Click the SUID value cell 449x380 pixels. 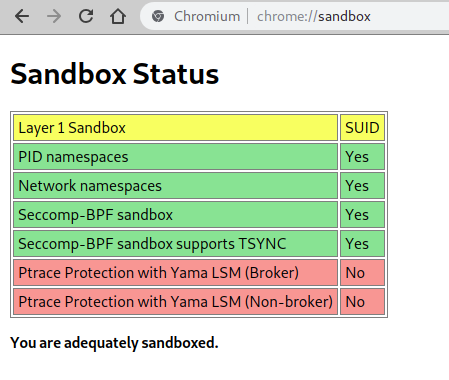[362, 128]
